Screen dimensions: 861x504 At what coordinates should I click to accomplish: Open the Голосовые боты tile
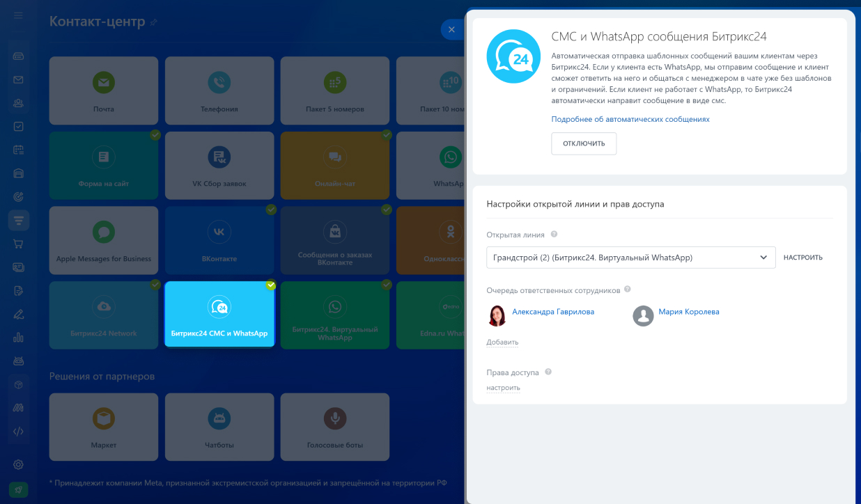click(x=335, y=427)
